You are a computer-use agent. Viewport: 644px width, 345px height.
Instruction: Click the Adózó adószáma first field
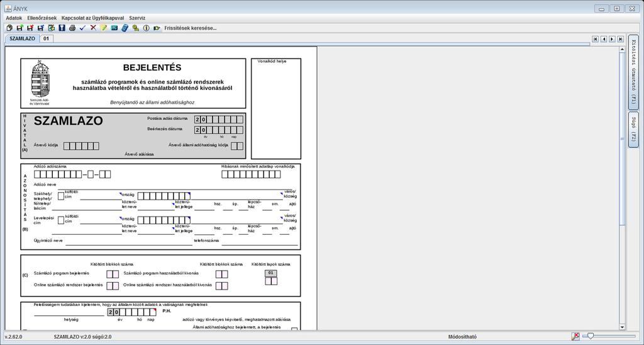click(37, 174)
